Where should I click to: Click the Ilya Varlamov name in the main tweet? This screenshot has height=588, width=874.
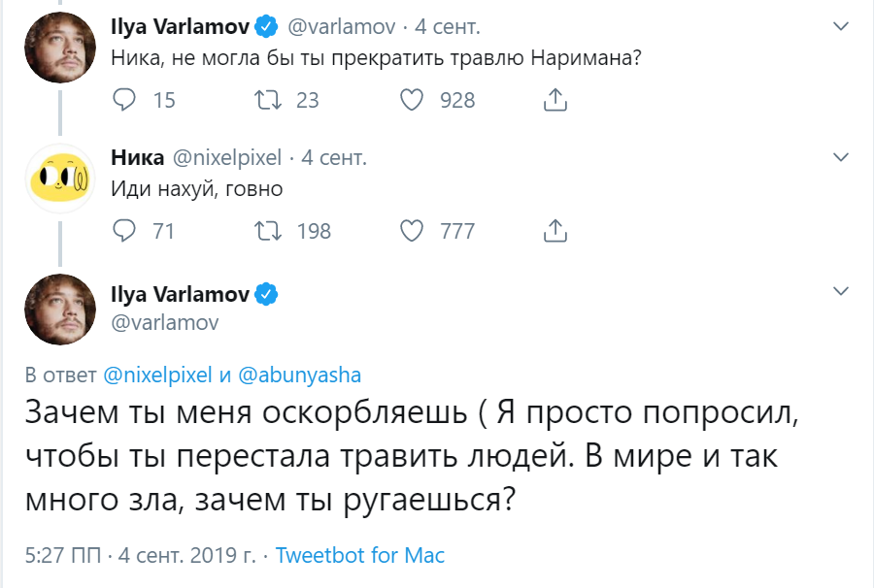(x=180, y=294)
